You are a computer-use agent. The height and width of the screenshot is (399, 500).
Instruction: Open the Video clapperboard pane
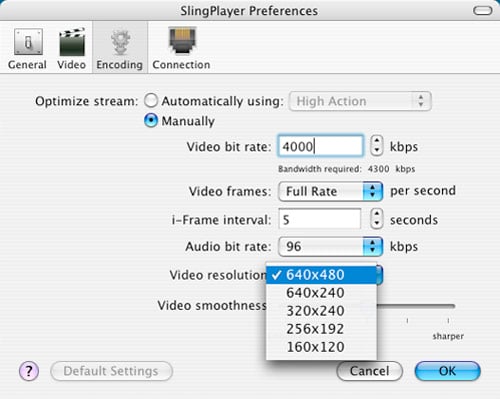71,49
